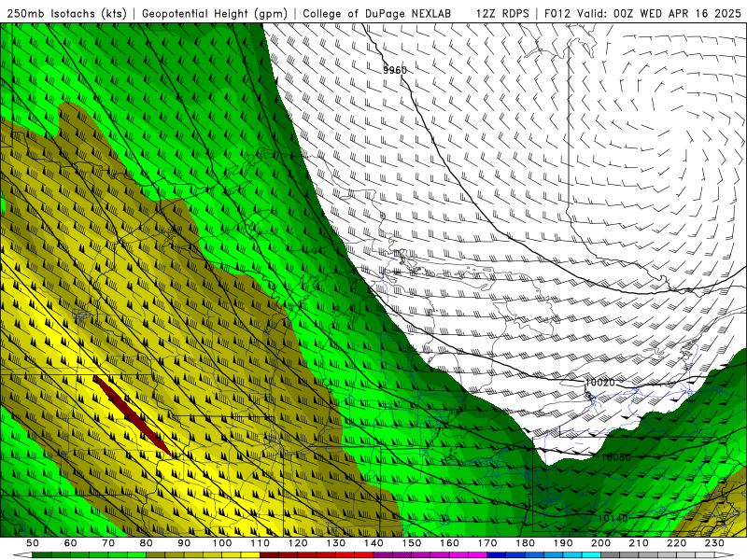The height and width of the screenshot is (560, 747).
Task: Click the 150 value on the color scale
Action: pos(412,543)
